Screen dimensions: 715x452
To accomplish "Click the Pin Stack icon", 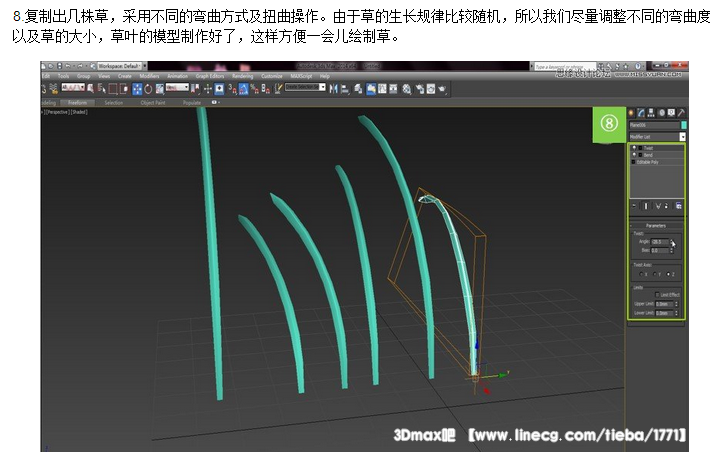I will pos(634,206).
